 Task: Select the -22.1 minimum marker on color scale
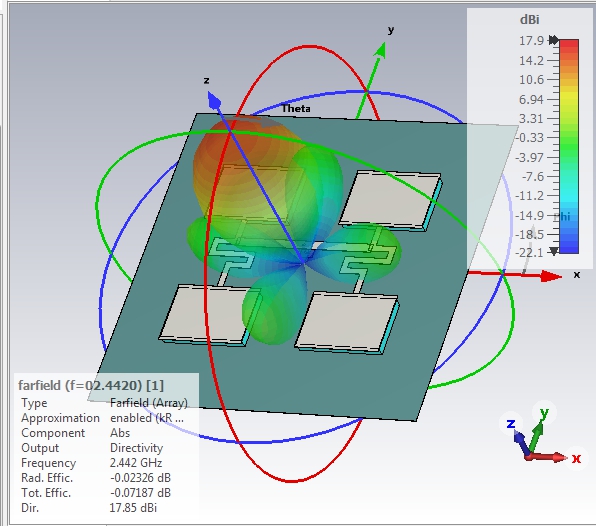[x=554, y=251]
